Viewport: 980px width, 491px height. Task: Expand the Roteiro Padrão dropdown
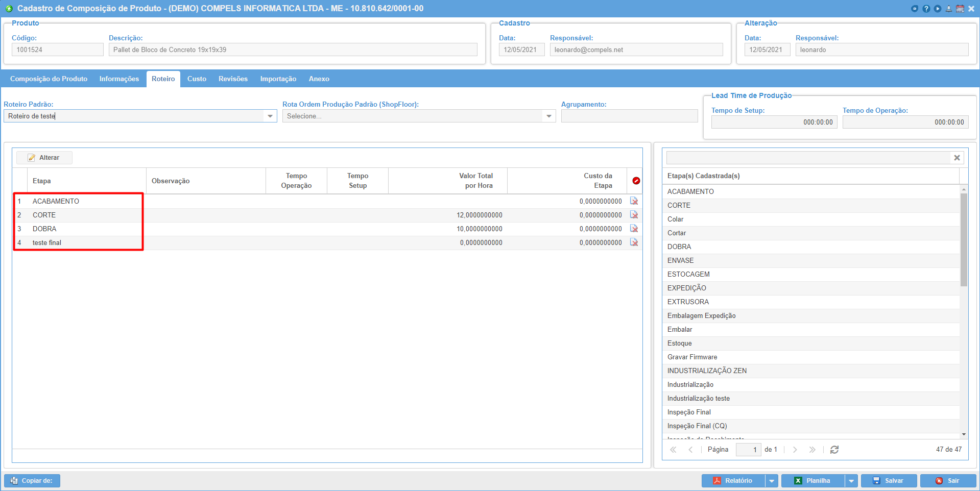pos(270,116)
